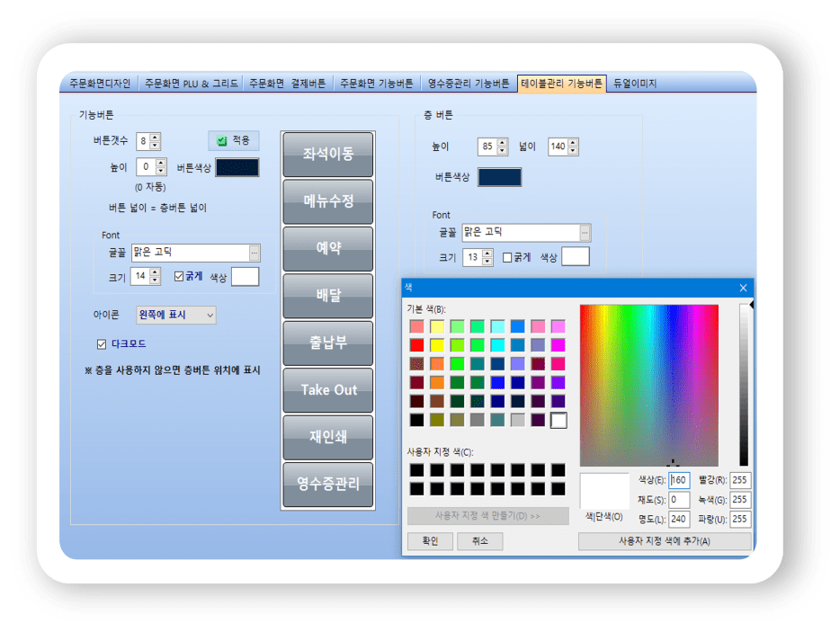
Task: Toggle the 다크모드 checkbox
Action: point(102,343)
